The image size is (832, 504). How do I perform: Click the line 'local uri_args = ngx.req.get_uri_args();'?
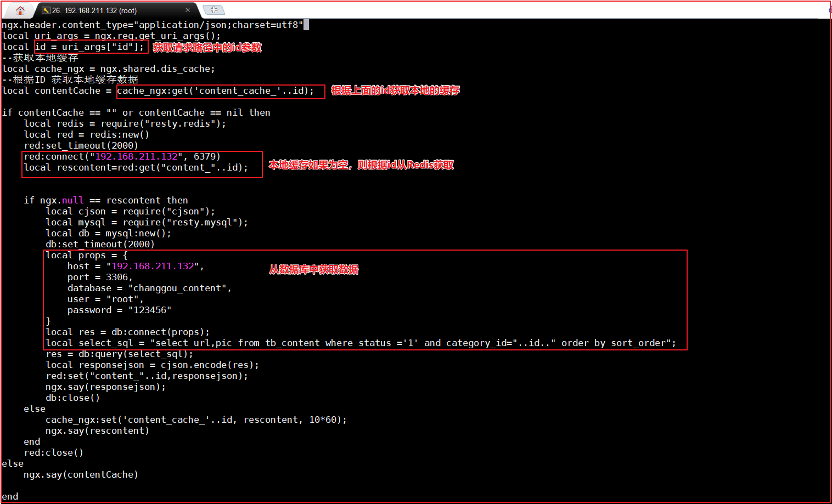pos(111,36)
